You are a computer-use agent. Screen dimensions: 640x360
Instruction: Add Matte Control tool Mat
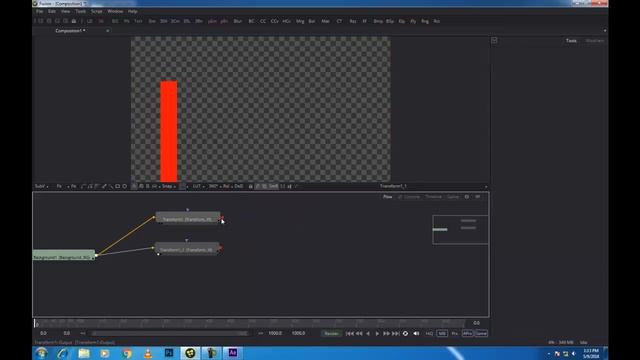click(x=325, y=21)
